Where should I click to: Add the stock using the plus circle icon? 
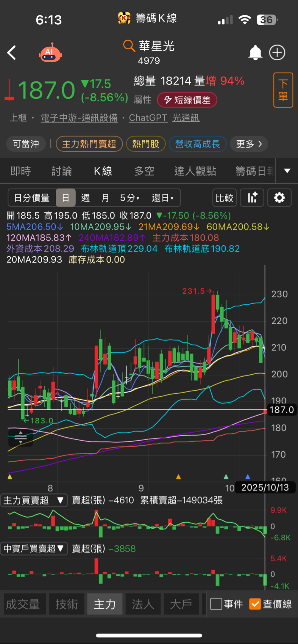[x=277, y=53]
